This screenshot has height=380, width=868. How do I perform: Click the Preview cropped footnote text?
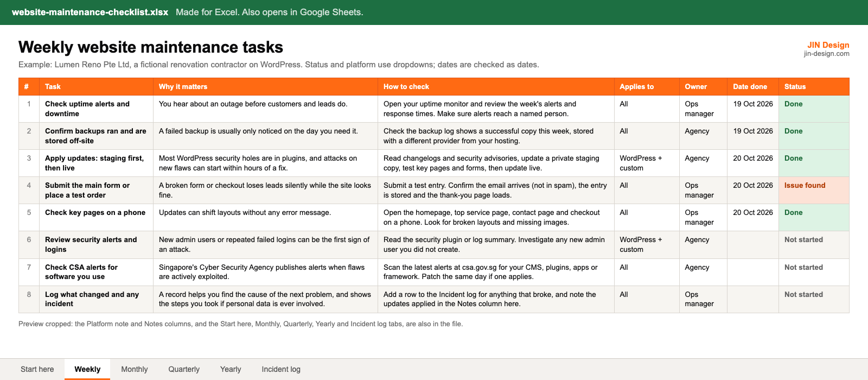240,324
